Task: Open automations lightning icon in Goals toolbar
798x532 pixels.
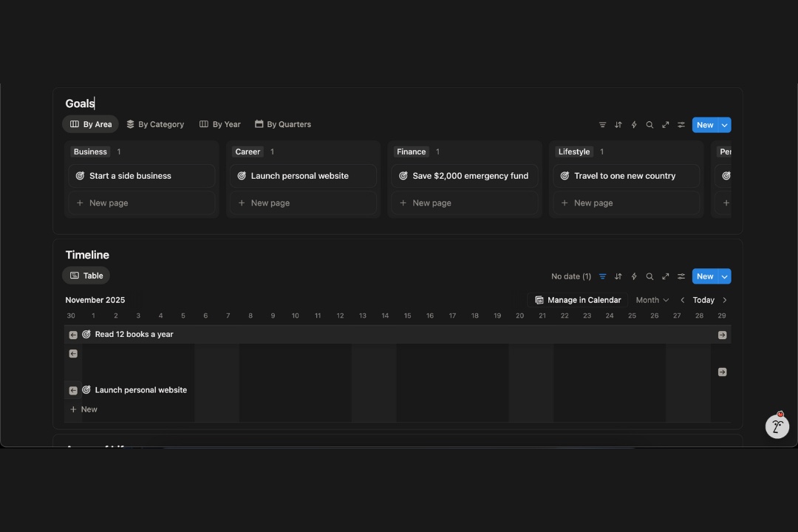Action: 634,125
